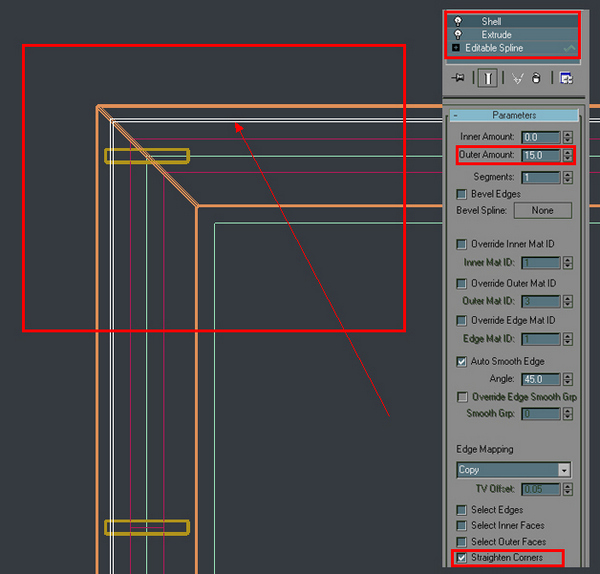Uncheck Auto Smooth Edge
This screenshot has height=574, width=600.
point(461,362)
